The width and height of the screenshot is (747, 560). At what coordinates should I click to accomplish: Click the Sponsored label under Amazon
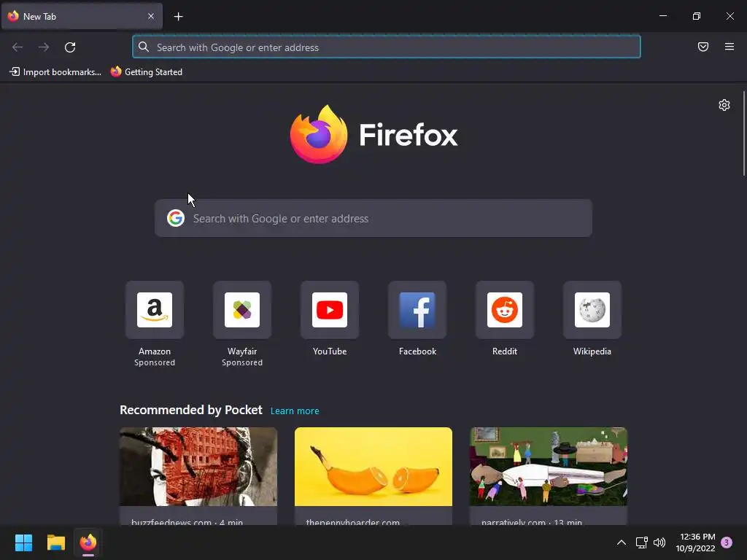tap(155, 362)
